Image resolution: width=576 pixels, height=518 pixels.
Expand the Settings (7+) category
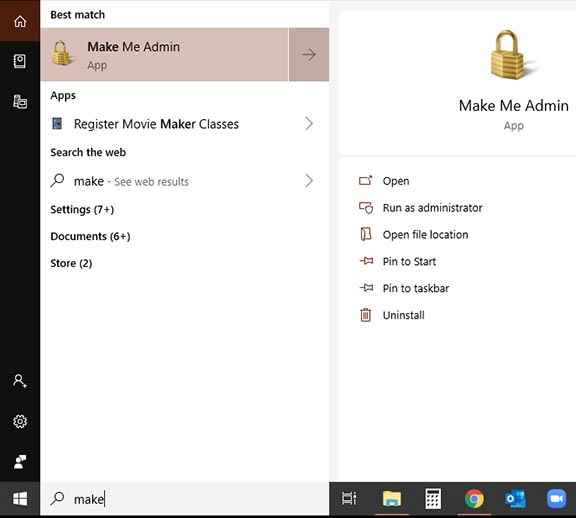[82, 209]
